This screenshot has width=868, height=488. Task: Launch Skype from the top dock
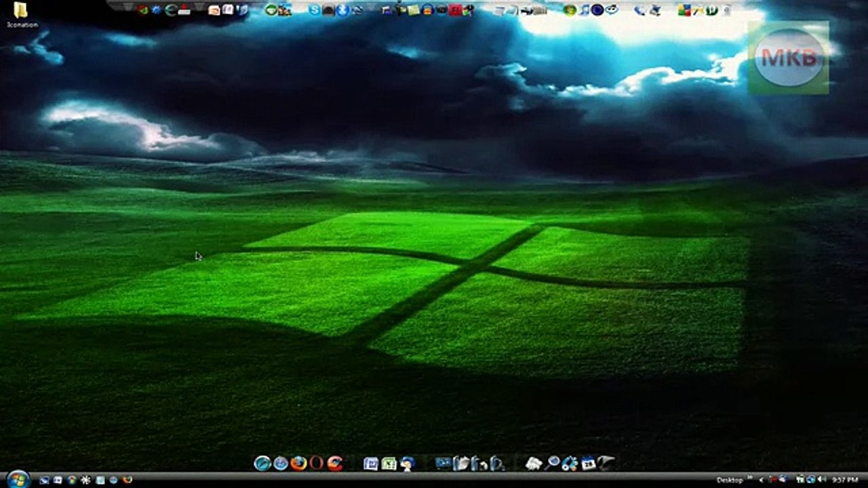coord(315,9)
